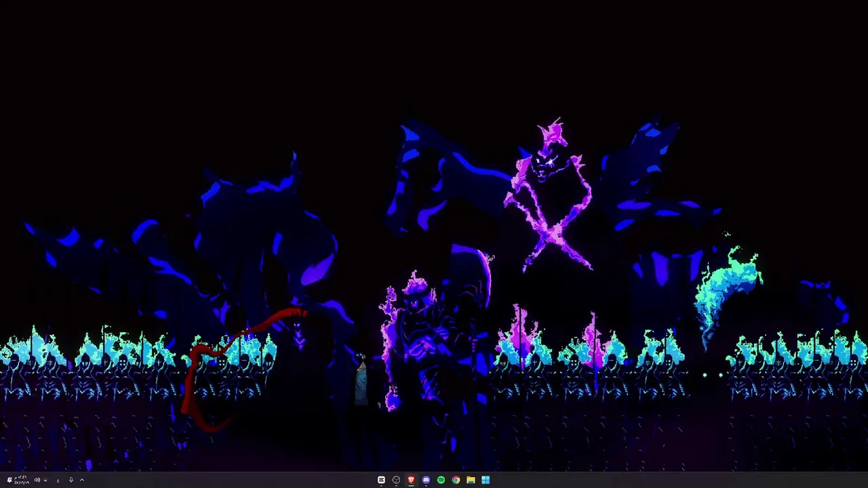The width and height of the screenshot is (868, 488).
Task: Open the volume speaker tray icon
Action: coord(37,480)
